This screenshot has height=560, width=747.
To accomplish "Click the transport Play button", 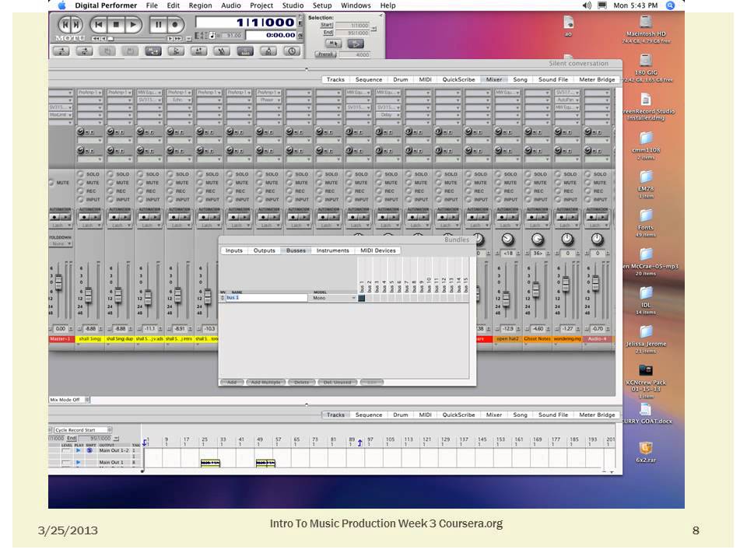I will [x=134, y=24].
